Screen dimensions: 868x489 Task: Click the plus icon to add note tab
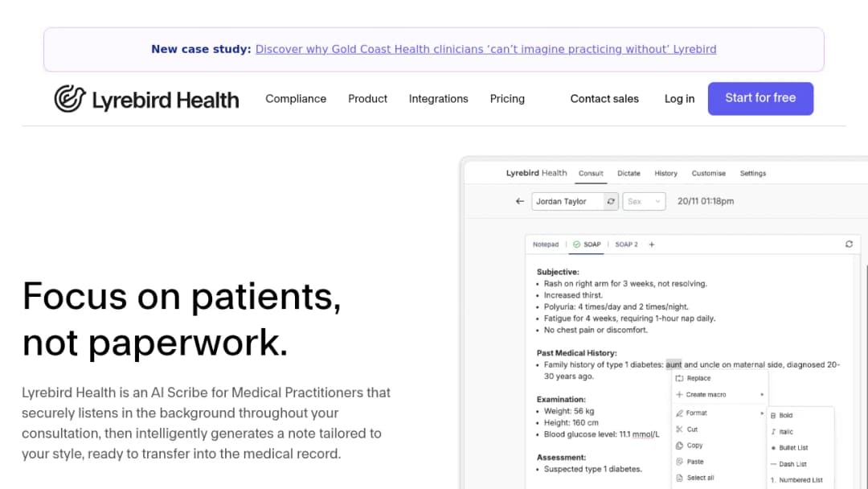(652, 244)
